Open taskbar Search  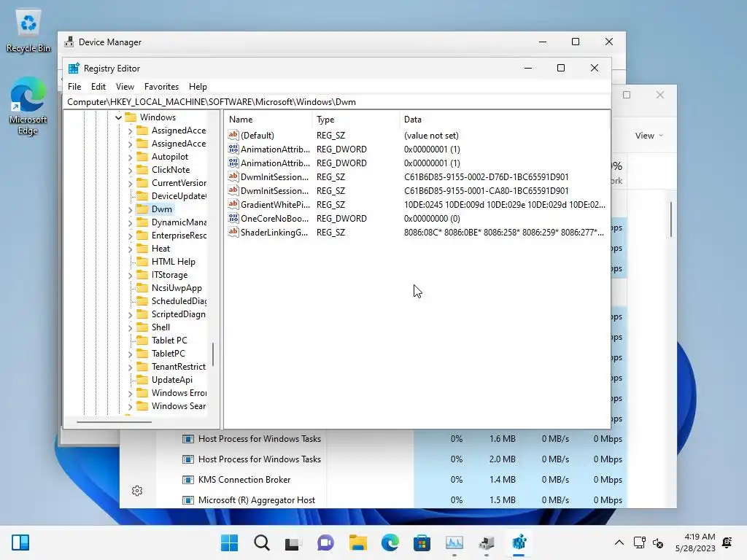pos(262,542)
